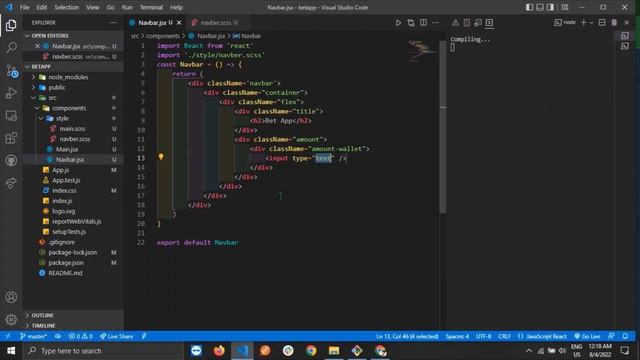This screenshot has height=360, width=640.
Task: Click the notifications bell in status bar
Action: (625, 336)
